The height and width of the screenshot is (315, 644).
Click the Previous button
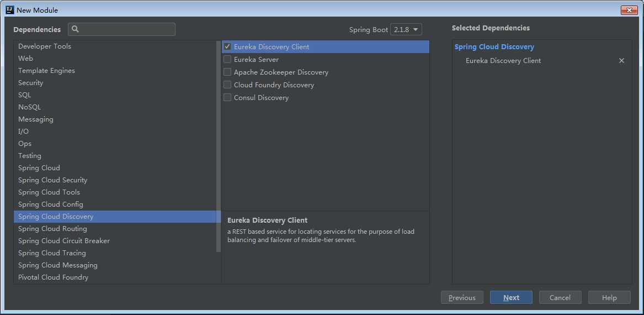pos(462,298)
